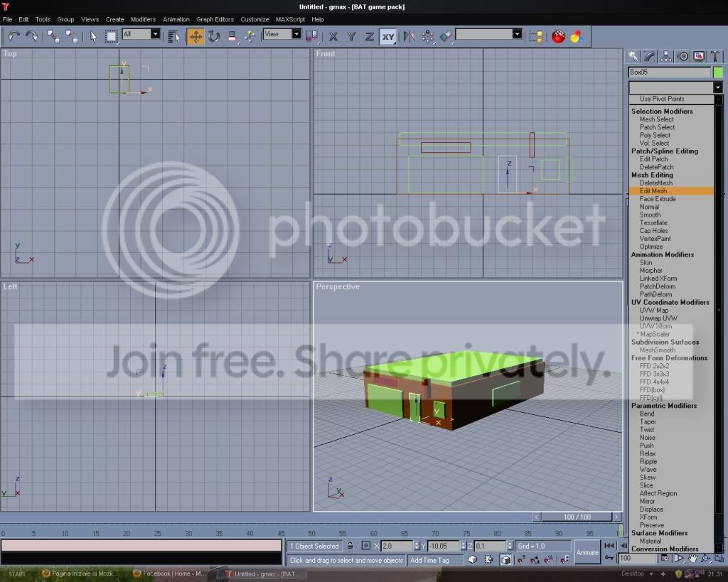Click the Y coordinate spinner arrows
The width and height of the screenshot is (728, 582).
pos(463,546)
